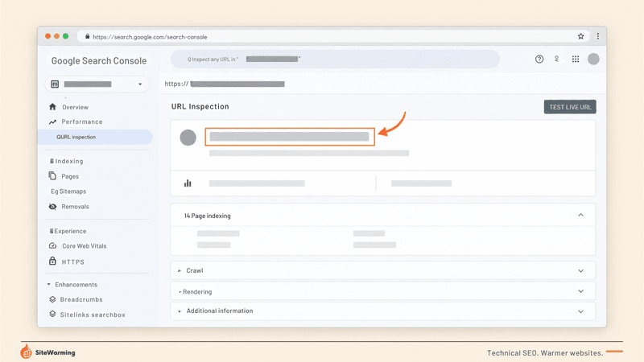Open the browser three-dot menu

(x=597, y=36)
